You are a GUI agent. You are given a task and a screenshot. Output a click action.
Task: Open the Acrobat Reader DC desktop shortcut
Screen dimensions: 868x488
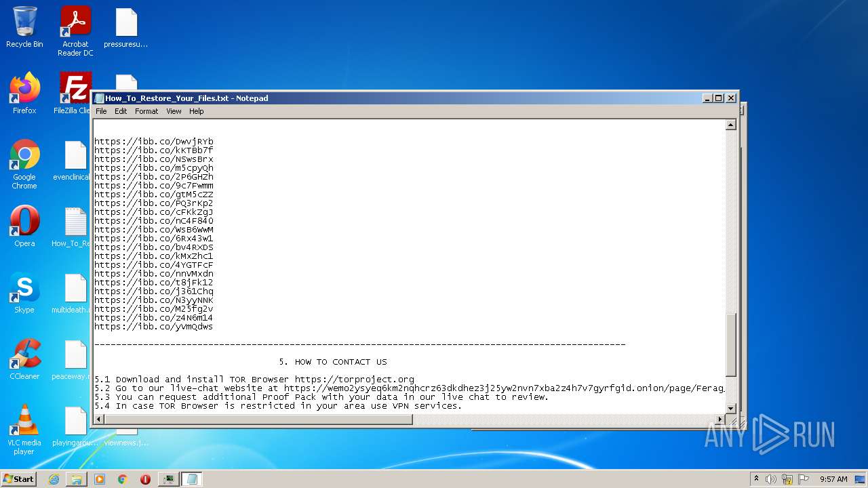tap(75, 31)
